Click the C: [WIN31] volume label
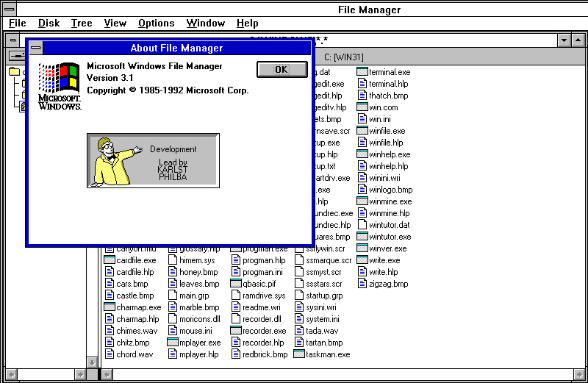The width and height of the screenshot is (588, 383). pos(343,57)
